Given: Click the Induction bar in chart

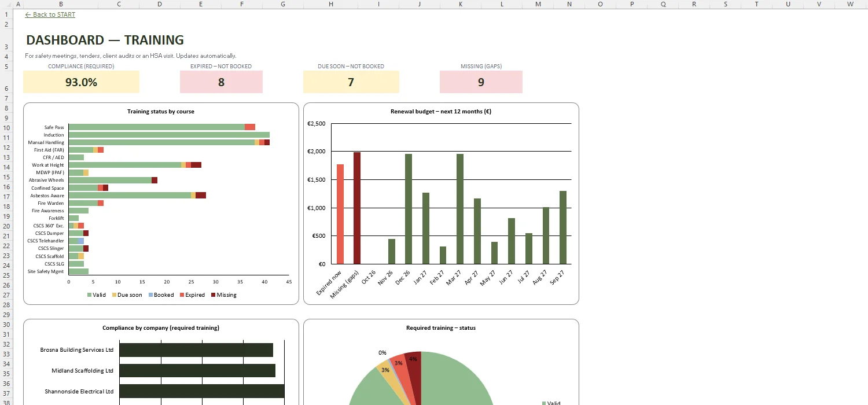Looking at the screenshot, I should (169, 135).
